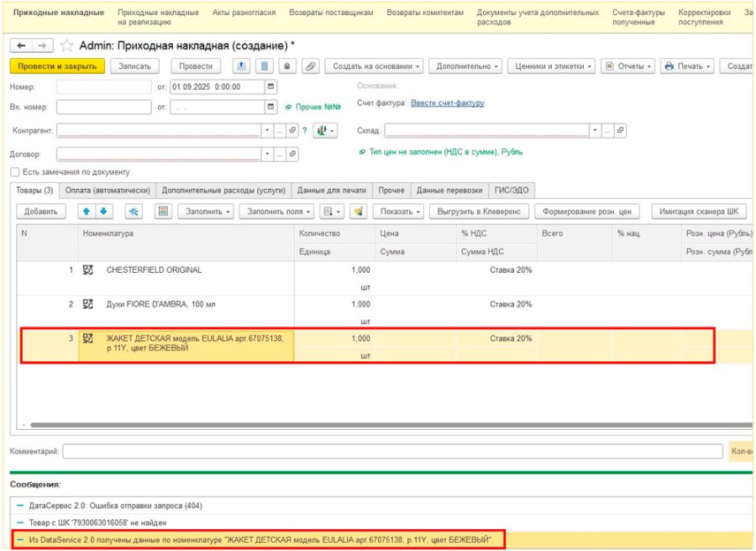
Task: Switch to the 'ГИС/ЭДО' tab
Action: (x=512, y=191)
